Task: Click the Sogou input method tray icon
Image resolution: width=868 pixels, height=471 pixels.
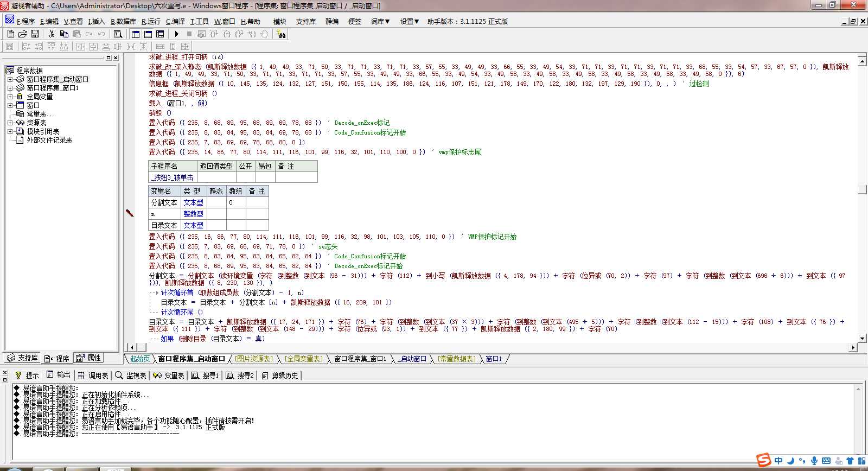Action: [764, 460]
